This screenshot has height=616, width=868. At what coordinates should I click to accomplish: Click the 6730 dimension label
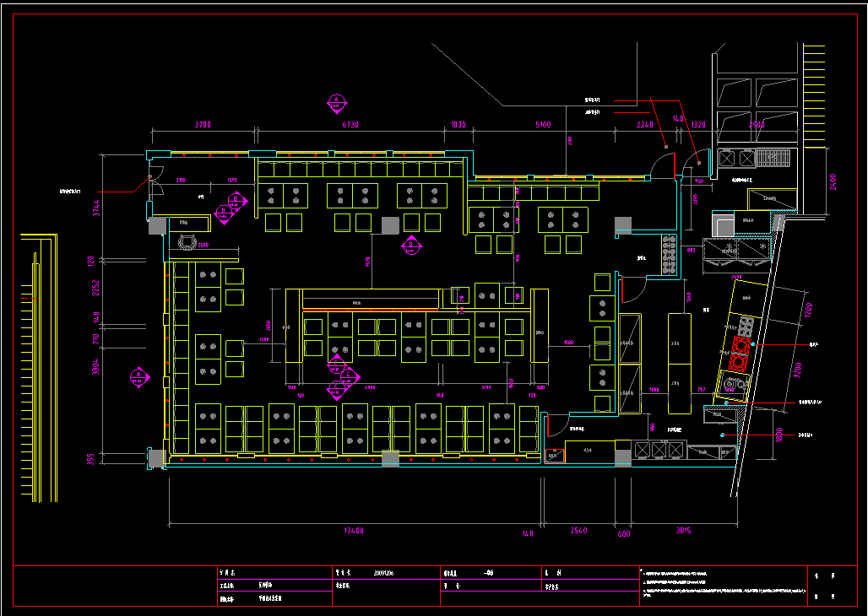[x=350, y=124]
